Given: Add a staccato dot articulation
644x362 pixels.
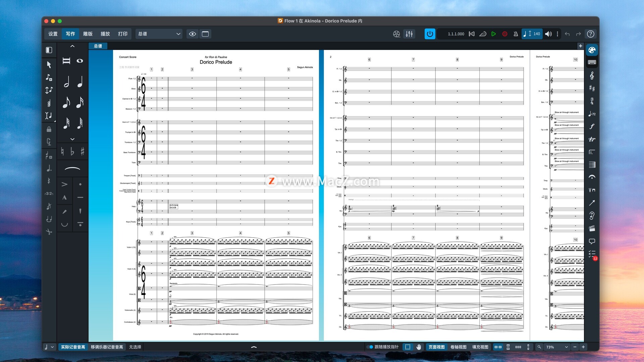Looking at the screenshot, I should tap(80, 184).
